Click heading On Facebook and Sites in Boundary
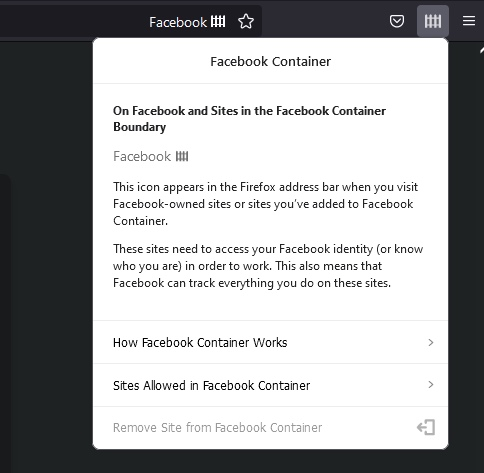Viewport: 484px width, 473px height. [x=249, y=119]
